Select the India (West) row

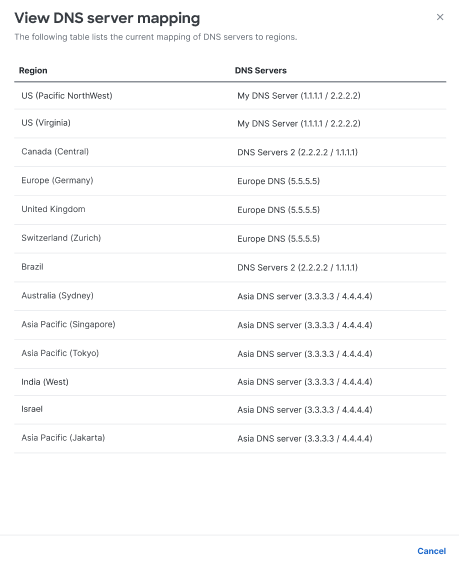pyautogui.click(x=230, y=382)
